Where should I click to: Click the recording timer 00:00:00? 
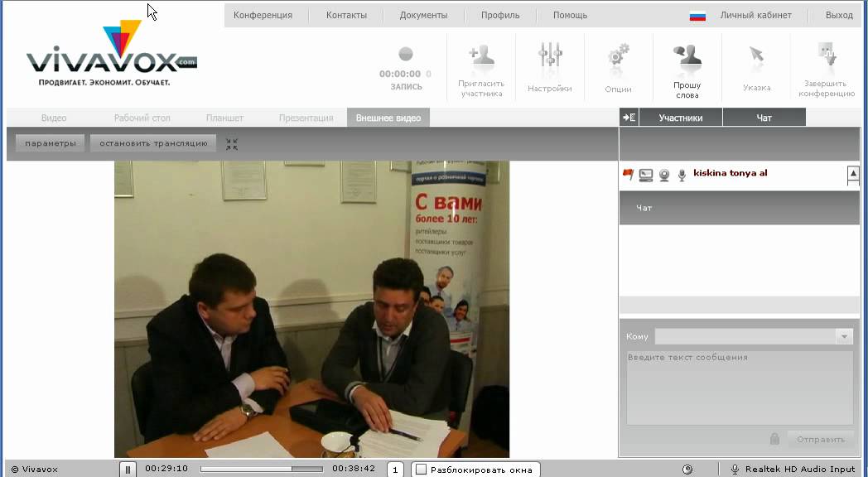click(x=400, y=74)
